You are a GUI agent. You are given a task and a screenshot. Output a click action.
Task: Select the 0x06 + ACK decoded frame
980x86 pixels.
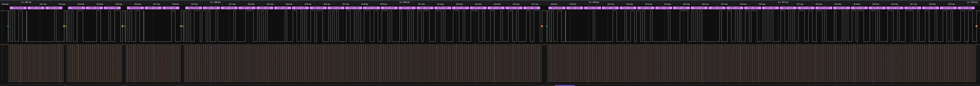coord(171,8)
